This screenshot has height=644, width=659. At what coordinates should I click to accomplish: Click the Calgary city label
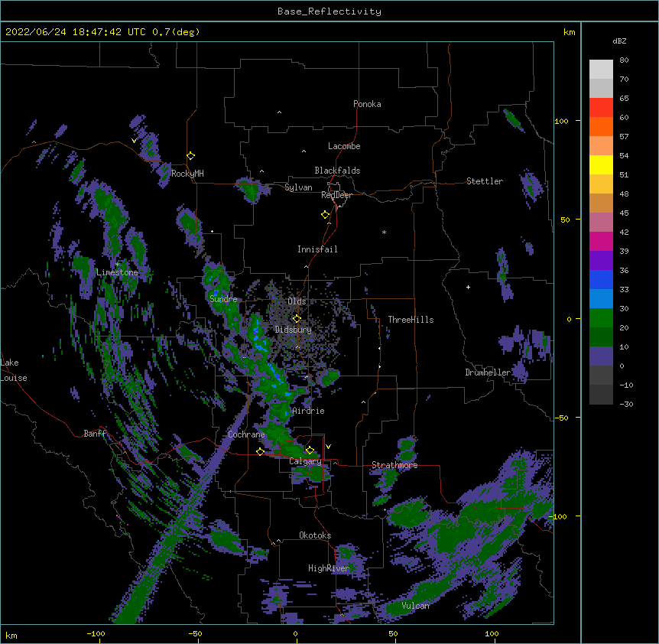click(x=305, y=461)
